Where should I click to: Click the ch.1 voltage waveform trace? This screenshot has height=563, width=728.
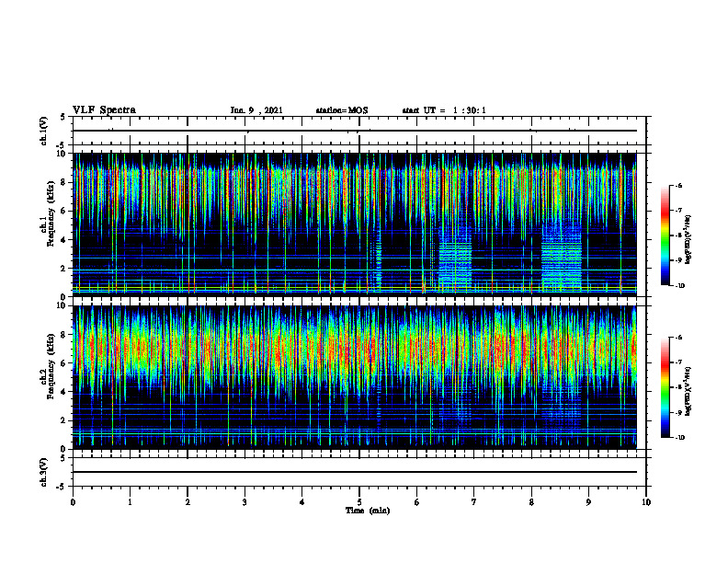tap(355, 131)
